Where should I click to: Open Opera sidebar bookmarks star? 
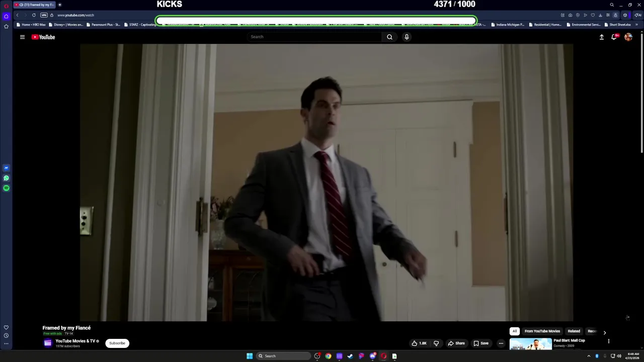point(6,26)
